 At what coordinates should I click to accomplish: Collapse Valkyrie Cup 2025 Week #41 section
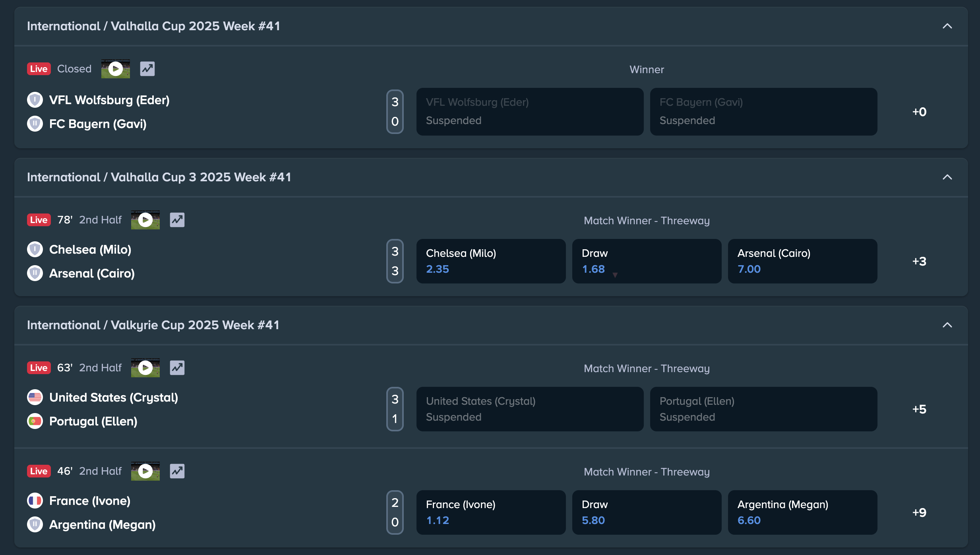pos(947,325)
